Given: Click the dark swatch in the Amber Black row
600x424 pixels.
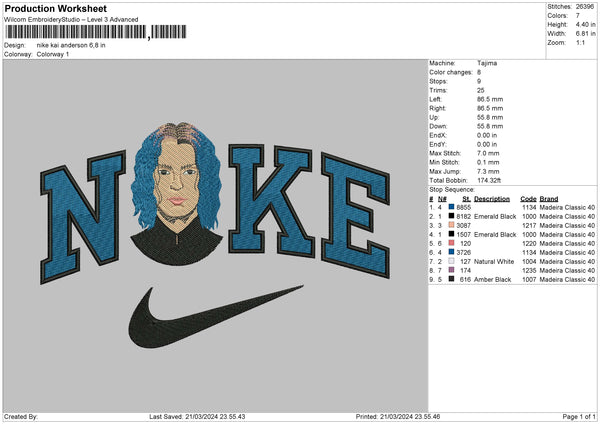Looking at the screenshot, I should pyautogui.click(x=452, y=279).
